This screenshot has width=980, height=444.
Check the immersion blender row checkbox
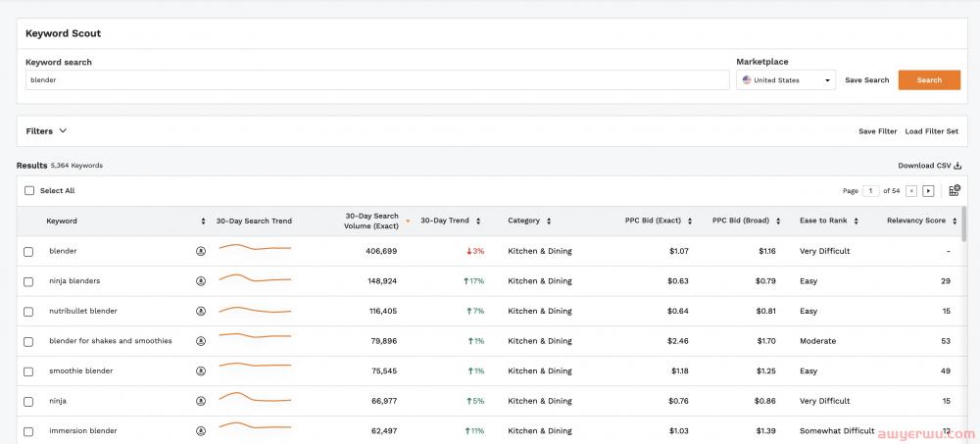(x=28, y=431)
